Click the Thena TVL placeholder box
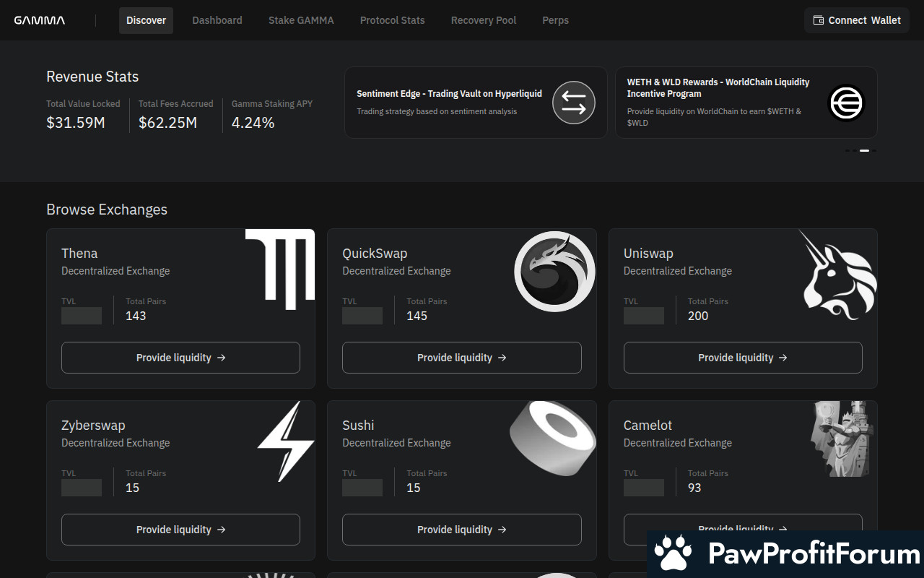924x578 pixels. tap(82, 316)
